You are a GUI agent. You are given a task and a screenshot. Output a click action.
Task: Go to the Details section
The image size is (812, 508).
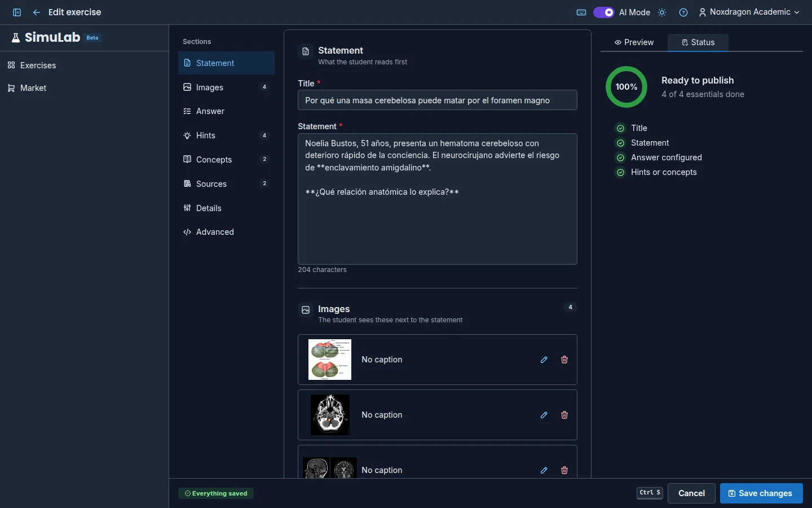[227, 208]
